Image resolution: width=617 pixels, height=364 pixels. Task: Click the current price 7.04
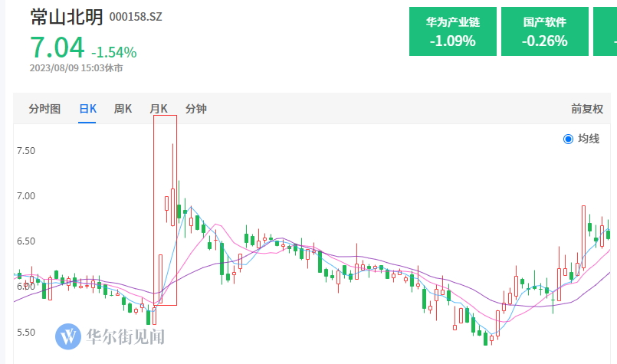pos(57,48)
